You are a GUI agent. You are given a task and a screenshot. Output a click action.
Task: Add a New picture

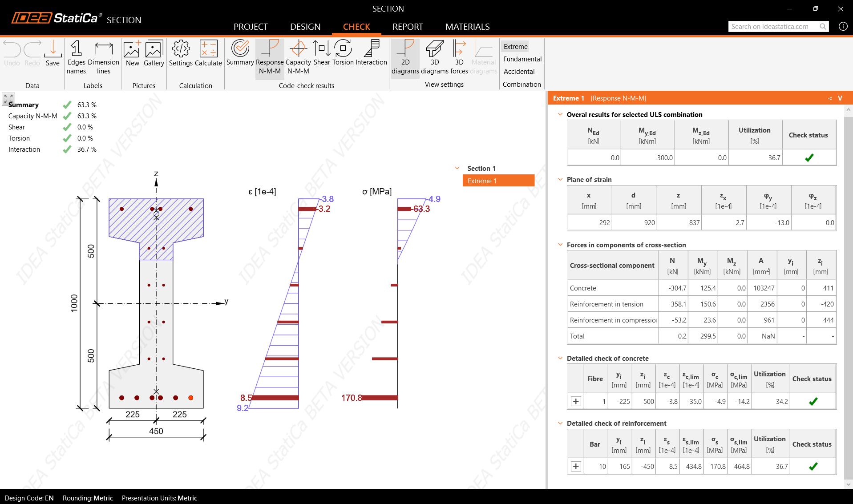132,53
